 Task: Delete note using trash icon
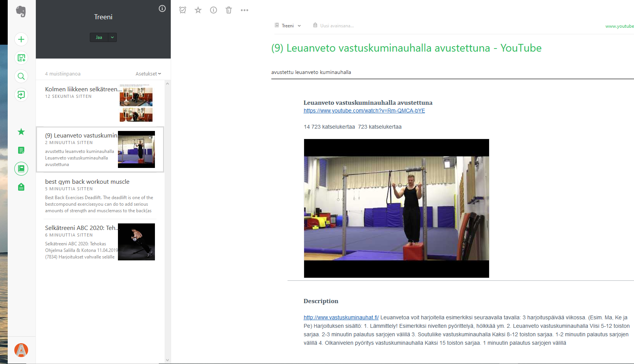point(229,10)
